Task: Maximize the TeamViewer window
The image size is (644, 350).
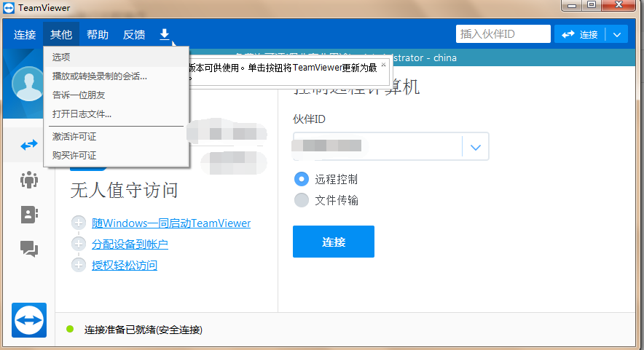Action: tap(592, 5)
